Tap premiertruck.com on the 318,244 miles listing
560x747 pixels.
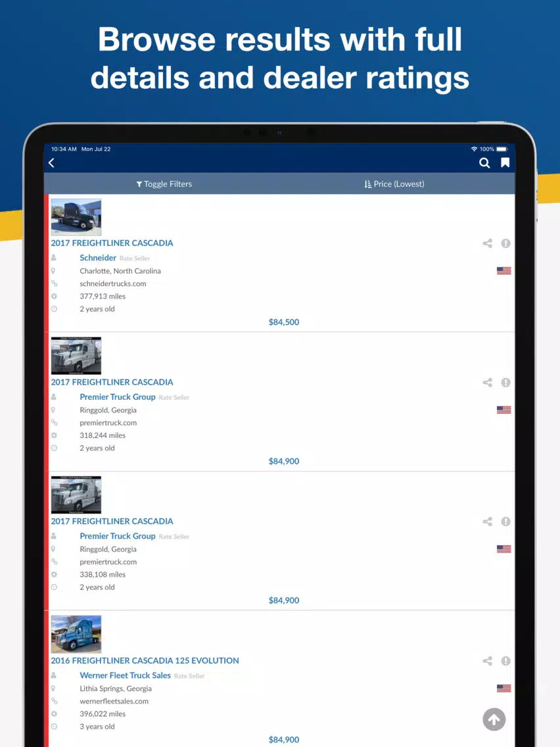(x=108, y=423)
